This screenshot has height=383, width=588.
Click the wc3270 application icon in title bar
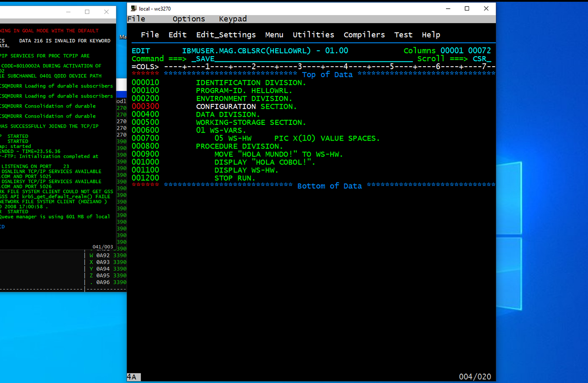tap(134, 8)
